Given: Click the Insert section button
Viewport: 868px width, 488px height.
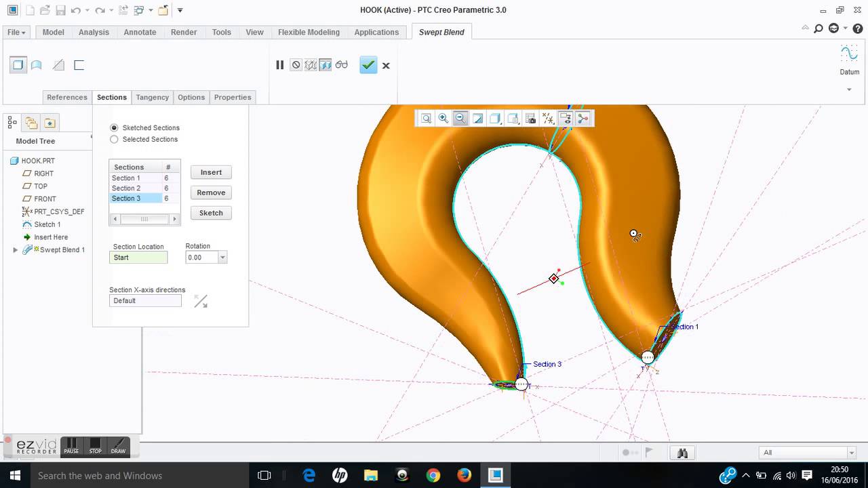Looking at the screenshot, I should click(x=211, y=172).
